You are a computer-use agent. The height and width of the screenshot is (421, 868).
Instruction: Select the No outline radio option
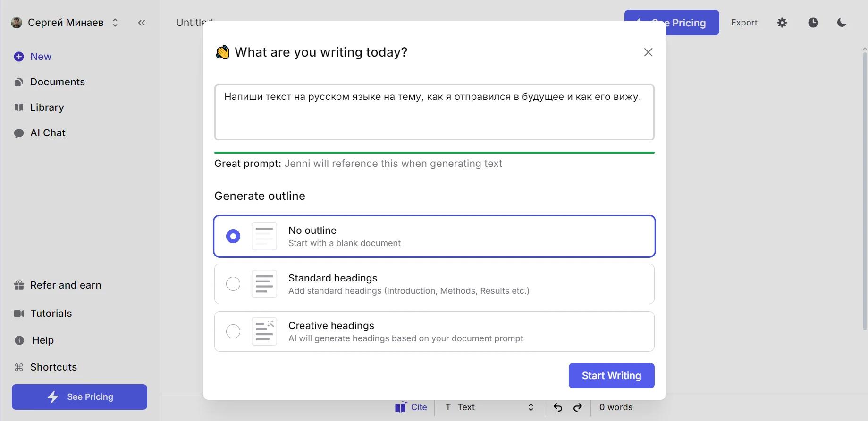233,236
